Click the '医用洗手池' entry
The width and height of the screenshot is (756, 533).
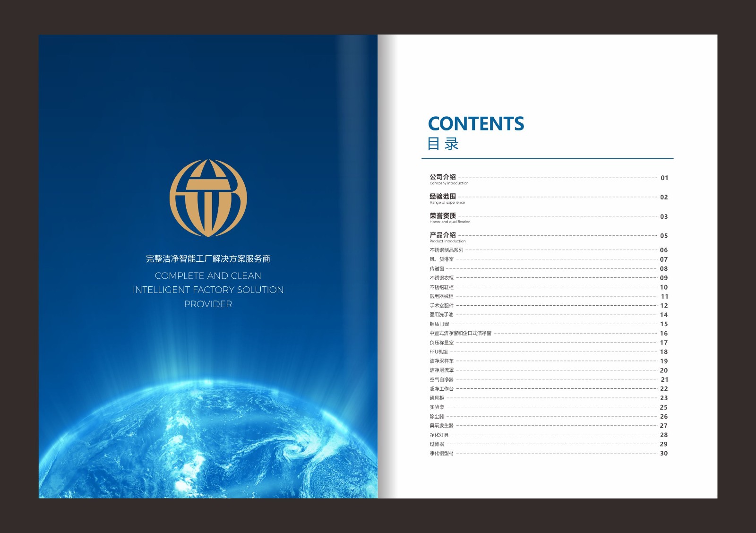441,315
